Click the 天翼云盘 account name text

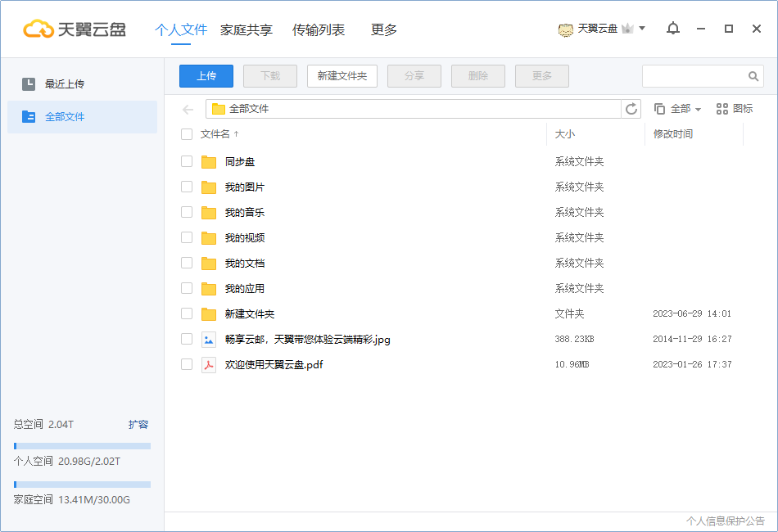point(598,29)
